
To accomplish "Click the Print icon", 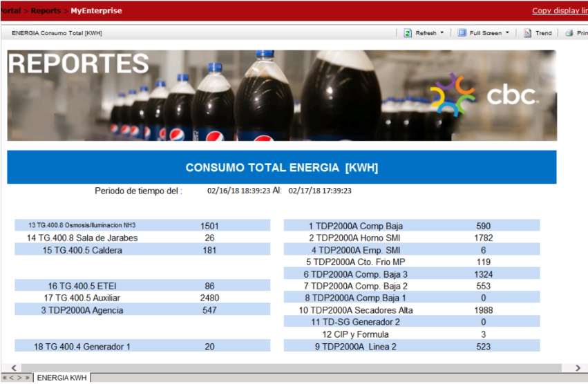I will pos(569,33).
